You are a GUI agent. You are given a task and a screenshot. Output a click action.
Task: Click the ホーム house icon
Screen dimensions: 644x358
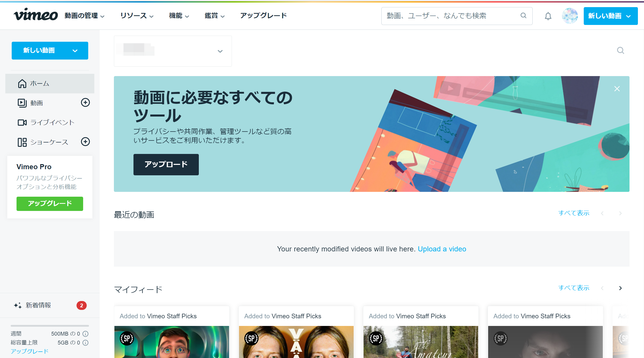pos(22,83)
